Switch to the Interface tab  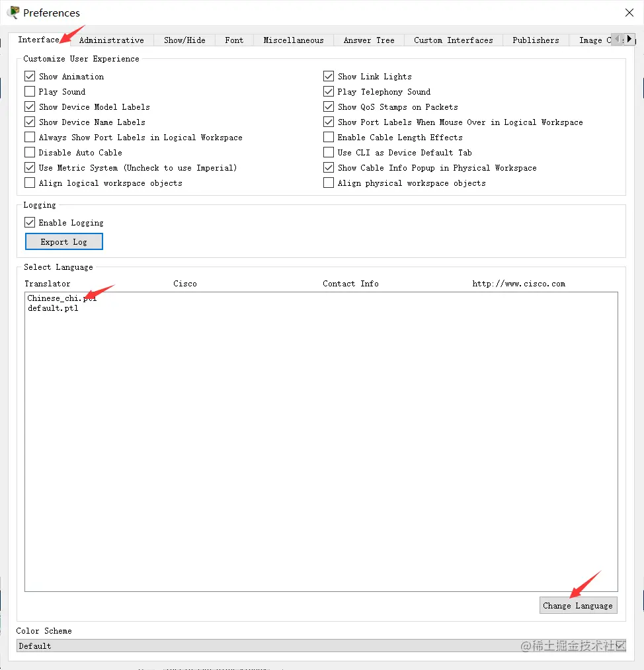(38, 39)
